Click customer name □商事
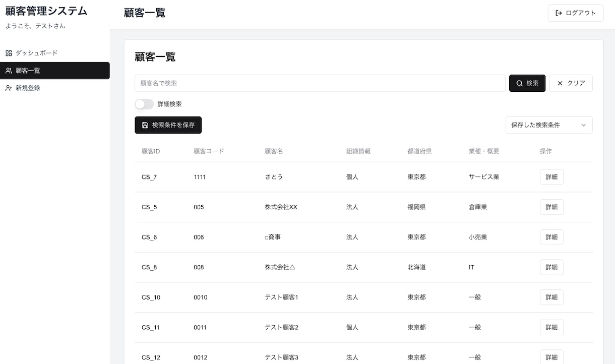The image size is (615, 364). [273, 237]
